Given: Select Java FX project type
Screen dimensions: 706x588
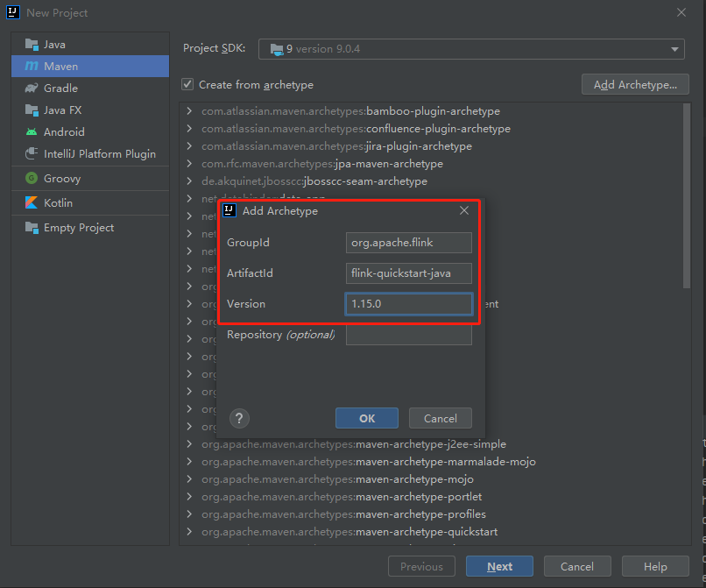Looking at the screenshot, I should (x=90, y=110).
